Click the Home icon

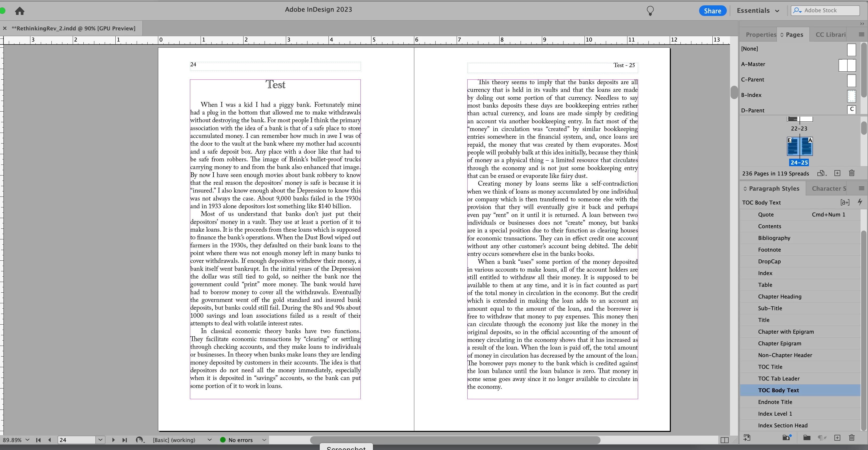point(19,11)
